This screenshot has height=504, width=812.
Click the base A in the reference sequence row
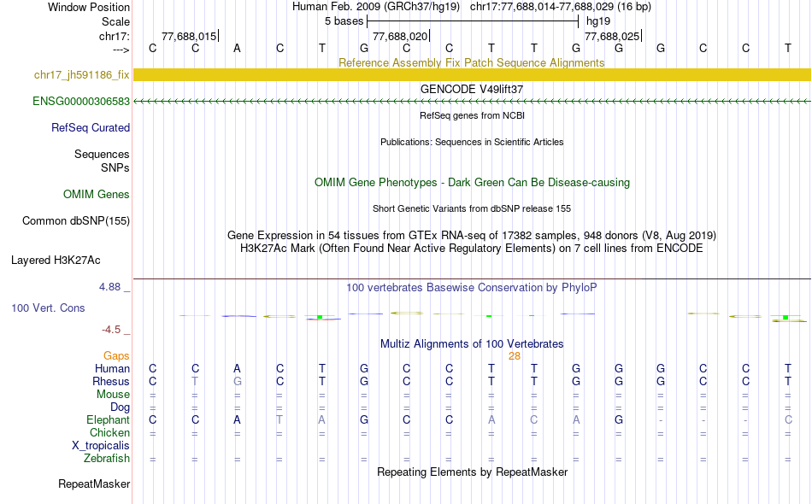tap(237, 49)
